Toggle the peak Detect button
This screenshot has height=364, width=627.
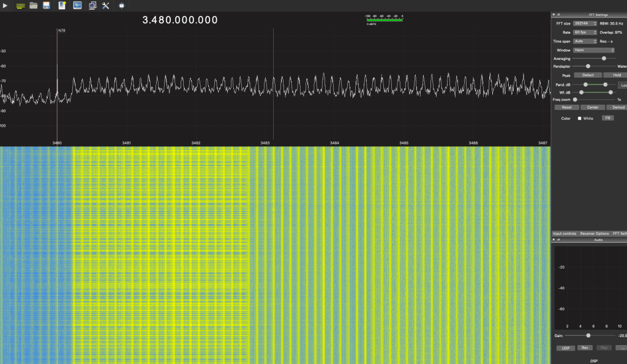(588, 75)
